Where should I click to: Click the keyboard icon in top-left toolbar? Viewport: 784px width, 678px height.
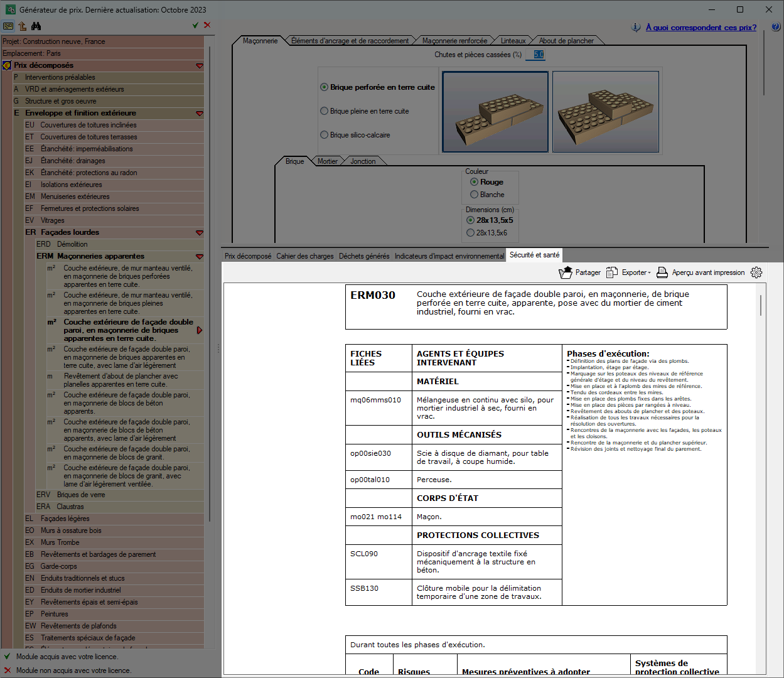point(8,26)
